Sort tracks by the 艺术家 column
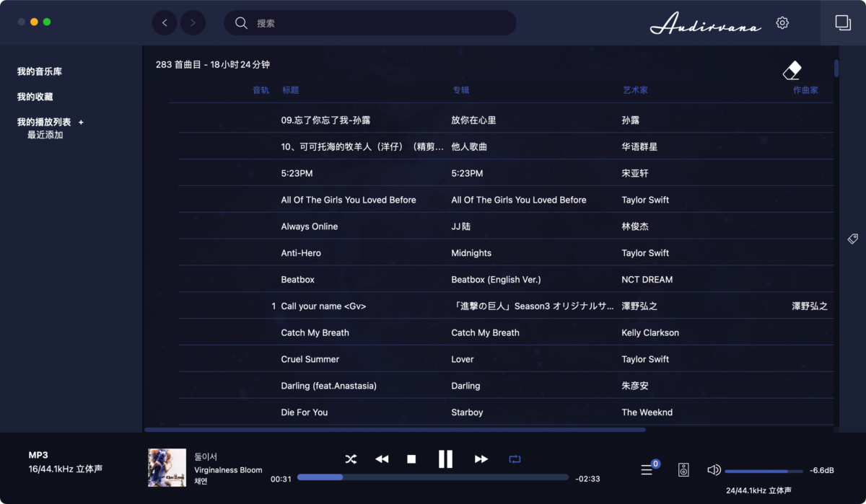This screenshot has width=866, height=504. (636, 90)
